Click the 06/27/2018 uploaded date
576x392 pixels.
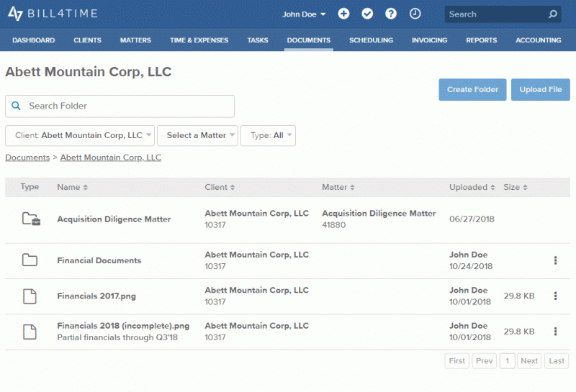pyautogui.click(x=472, y=219)
